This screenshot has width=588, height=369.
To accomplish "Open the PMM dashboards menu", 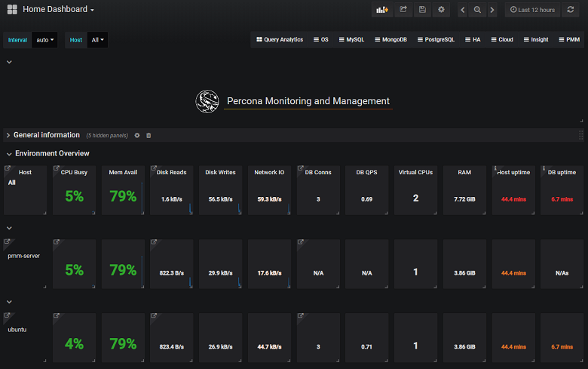I will pyautogui.click(x=569, y=39).
